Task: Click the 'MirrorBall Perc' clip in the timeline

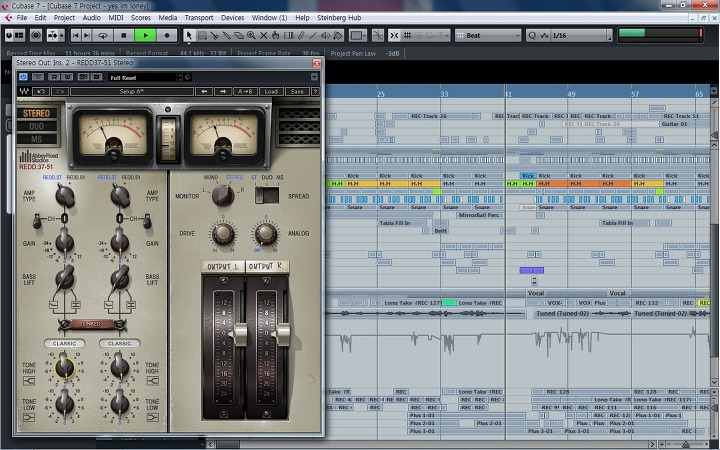Action: coord(478,215)
